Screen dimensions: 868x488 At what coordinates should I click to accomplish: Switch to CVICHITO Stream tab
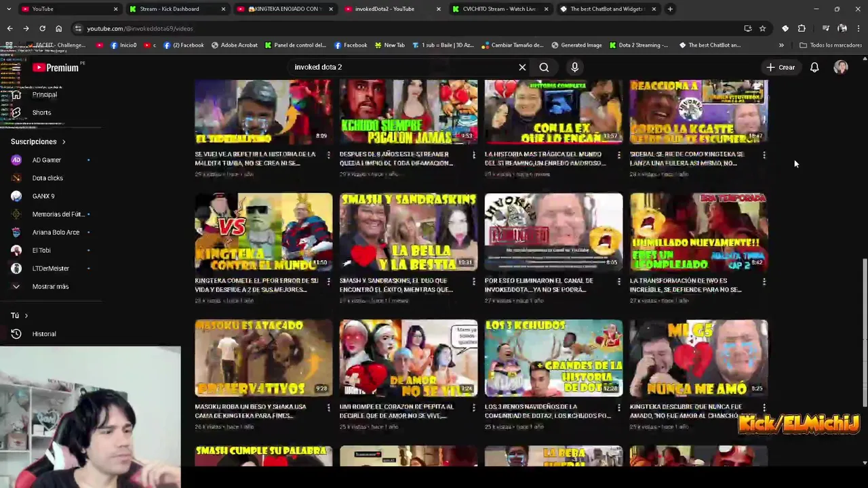[x=500, y=9]
